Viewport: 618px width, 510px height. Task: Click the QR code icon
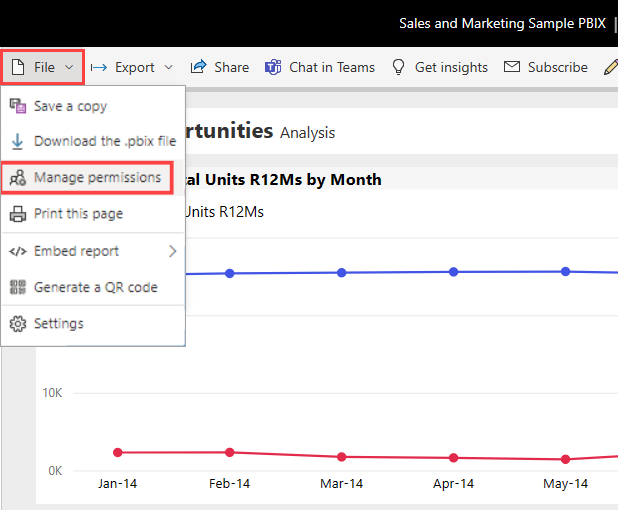point(17,287)
